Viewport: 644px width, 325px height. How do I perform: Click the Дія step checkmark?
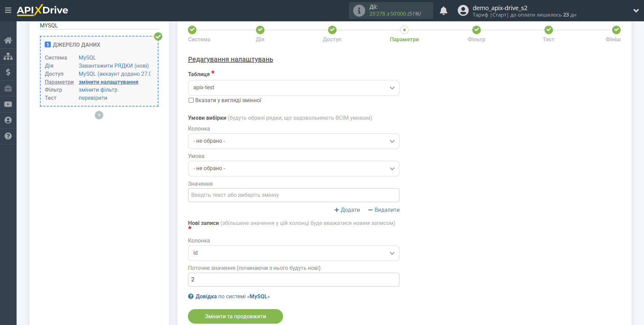point(260,30)
